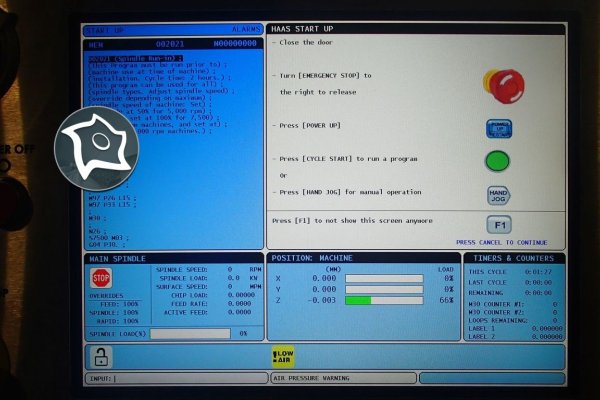The width and height of the screenshot is (600, 400).
Task: Click the M30 COUNTER #2 row
Action: tap(513, 312)
